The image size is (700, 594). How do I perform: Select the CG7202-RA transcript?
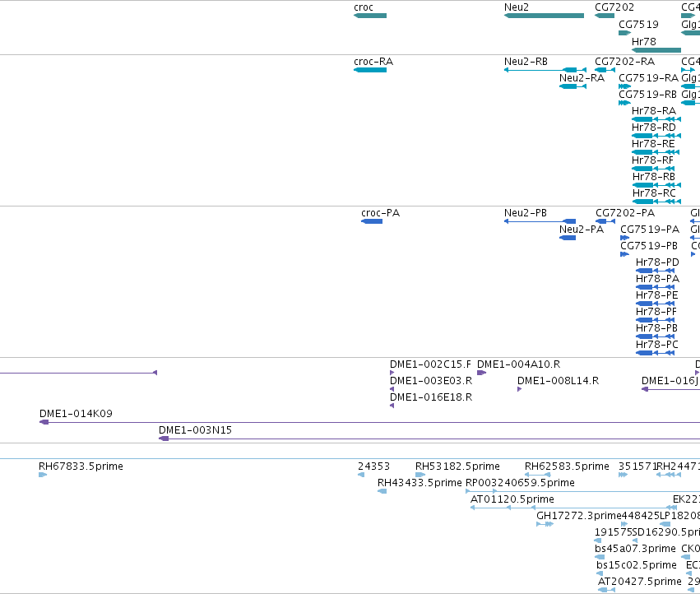(605, 70)
